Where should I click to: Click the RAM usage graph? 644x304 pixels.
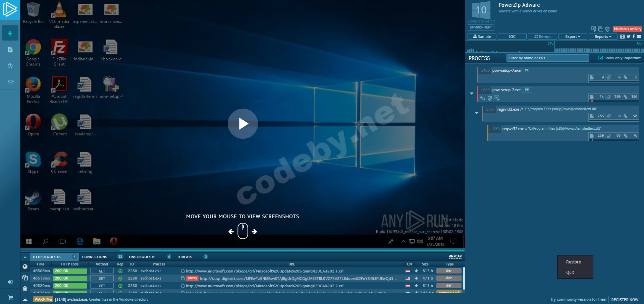599,47
